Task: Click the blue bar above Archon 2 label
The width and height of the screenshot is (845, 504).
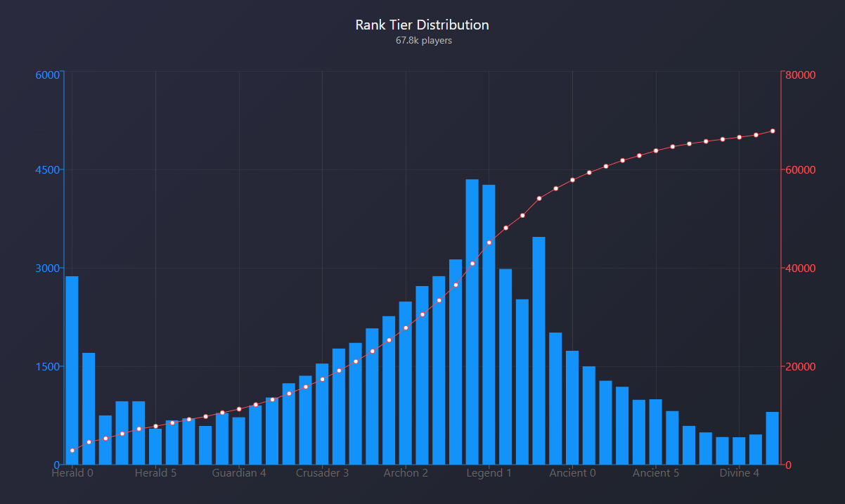Action: click(406, 383)
